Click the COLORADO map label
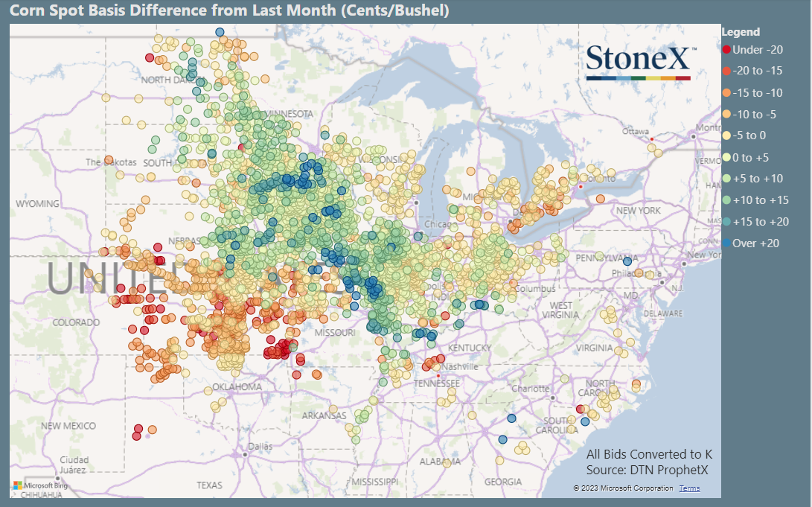The image size is (812, 507). pos(76,322)
